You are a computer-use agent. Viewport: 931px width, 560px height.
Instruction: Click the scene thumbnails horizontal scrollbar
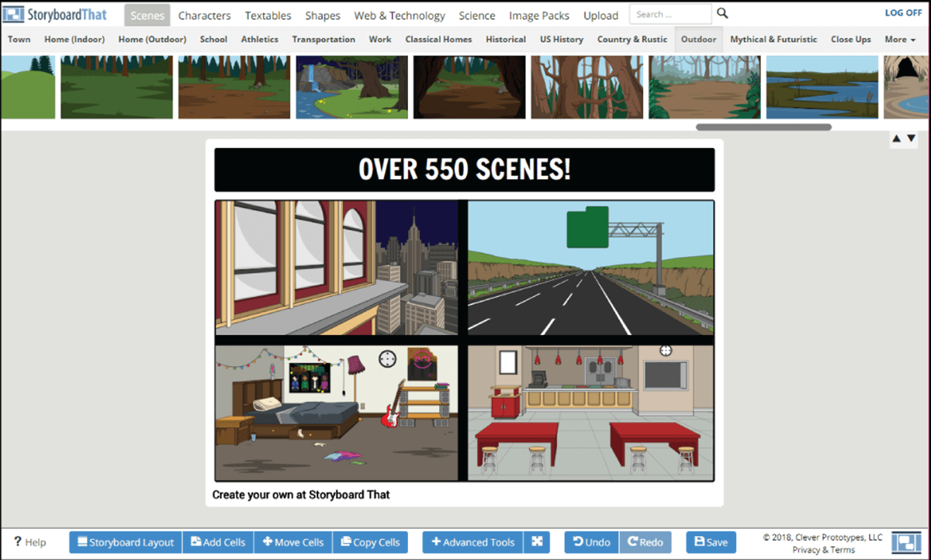click(763, 126)
